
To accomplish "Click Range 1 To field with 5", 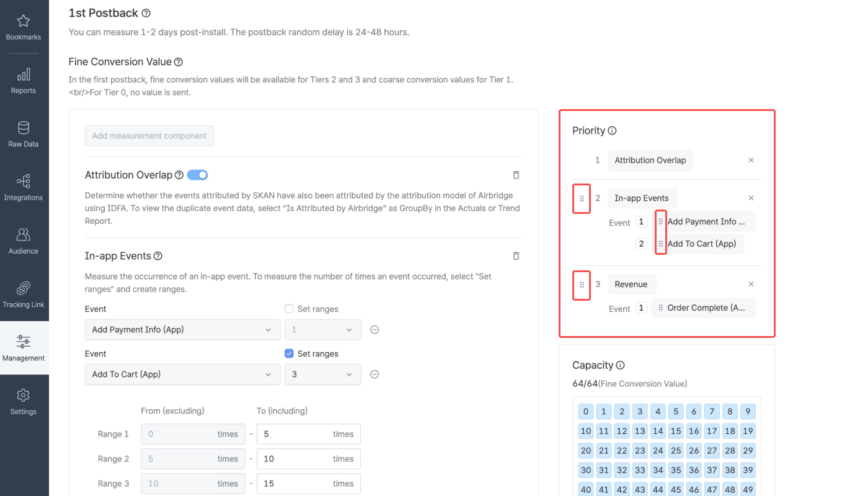I will (x=309, y=434).
